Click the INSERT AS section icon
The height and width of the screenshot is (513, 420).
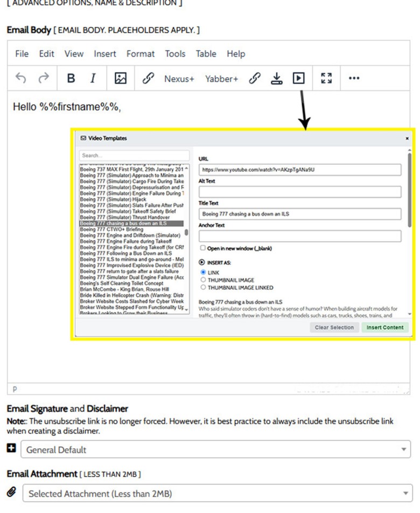pyautogui.click(x=202, y=262)
